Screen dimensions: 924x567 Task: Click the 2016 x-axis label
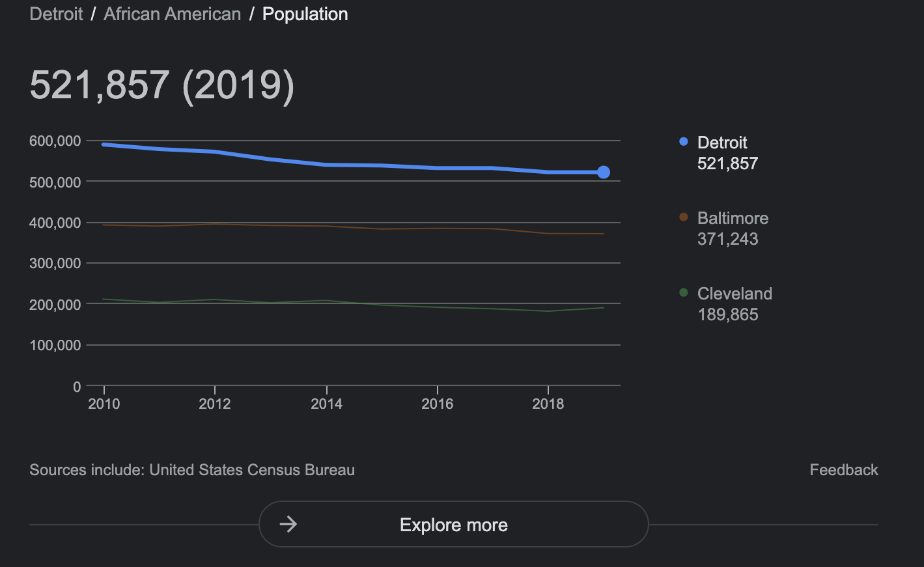[x=438, y=404]
